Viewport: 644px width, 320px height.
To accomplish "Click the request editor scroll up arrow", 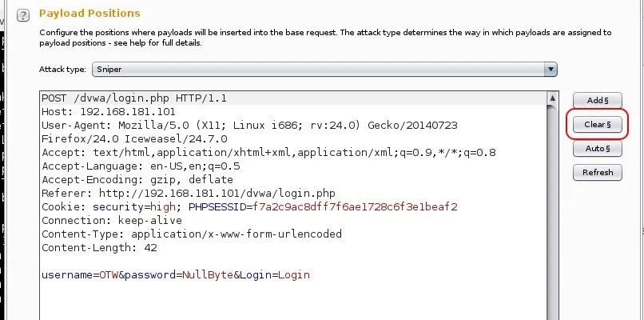I will pos(552,98).
